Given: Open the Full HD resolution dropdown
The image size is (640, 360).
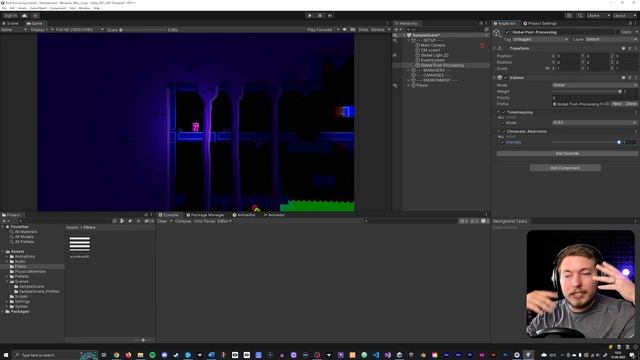Looking at the screenshot, I should 79,30.
